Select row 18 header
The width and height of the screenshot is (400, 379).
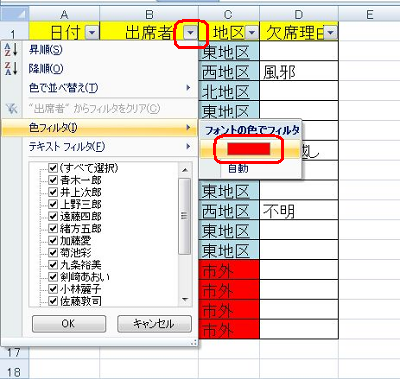(x=14, y=369)
